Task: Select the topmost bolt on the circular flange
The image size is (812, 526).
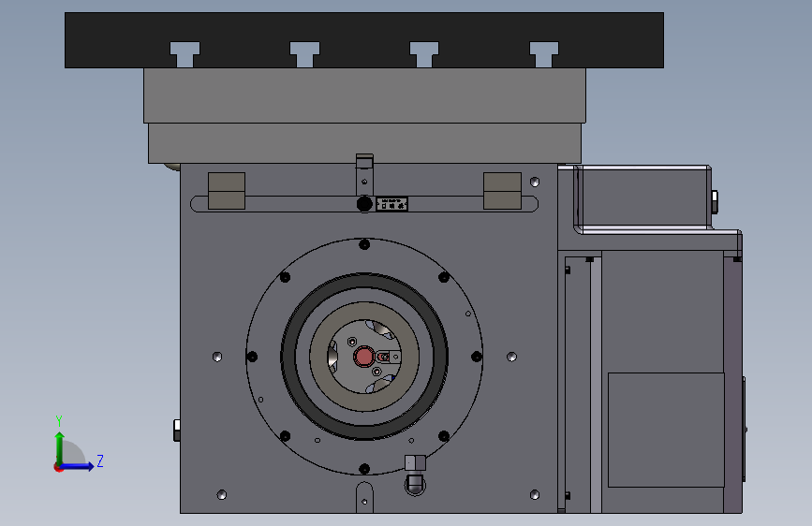Action: [364, 244]
